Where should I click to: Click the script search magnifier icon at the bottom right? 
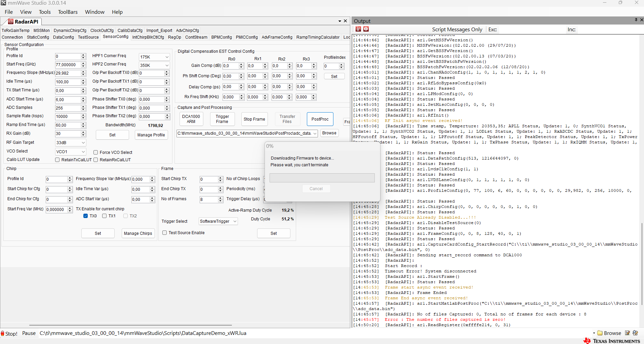click(x=635, y=333)
